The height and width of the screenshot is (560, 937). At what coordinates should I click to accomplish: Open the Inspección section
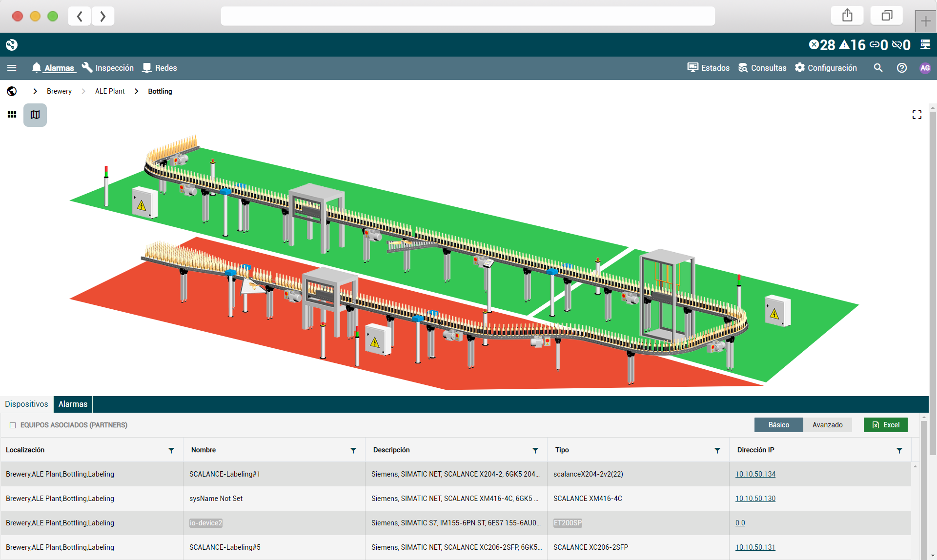[108, 68]
